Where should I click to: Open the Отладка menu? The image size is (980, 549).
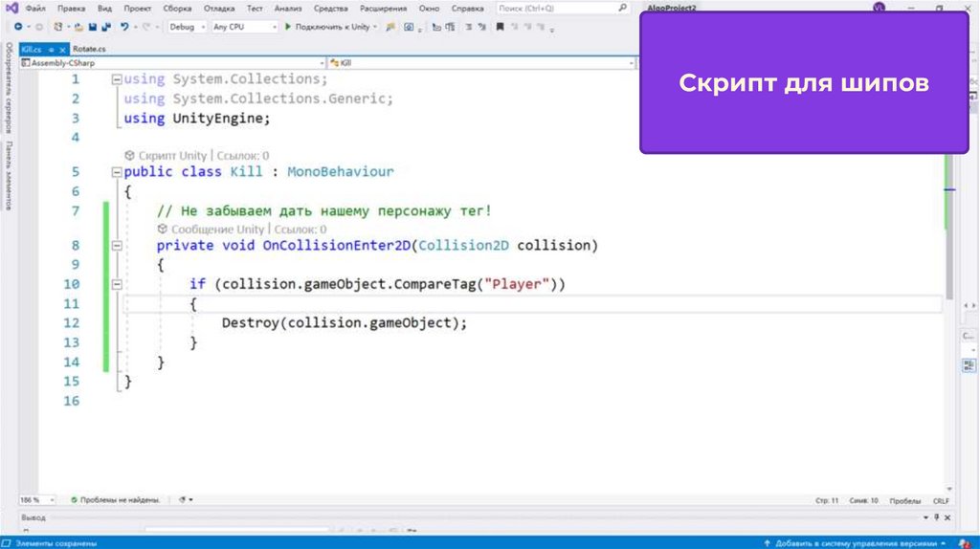point(218,8)
